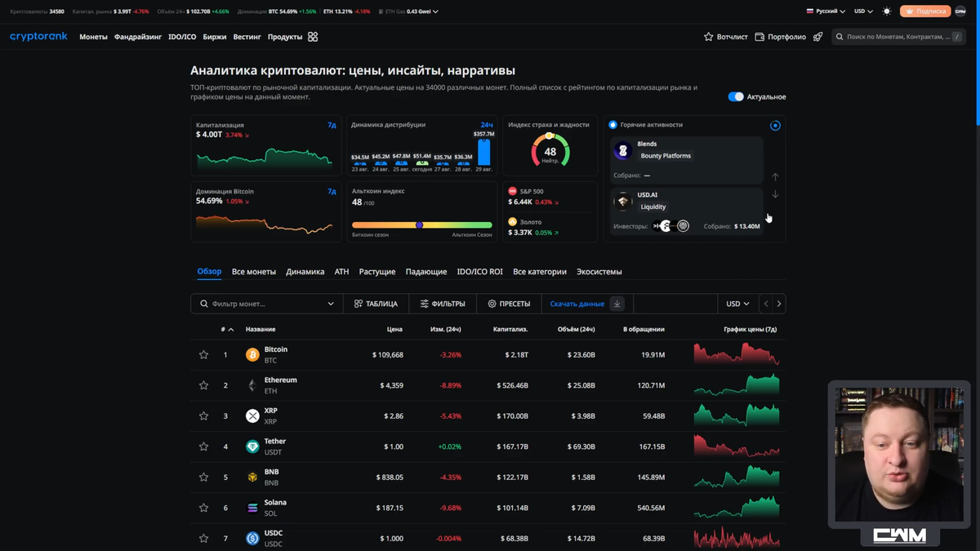Add Bitcoin to watchlist star
Viewport: 980px width, 551px height.
click(203, 355)
